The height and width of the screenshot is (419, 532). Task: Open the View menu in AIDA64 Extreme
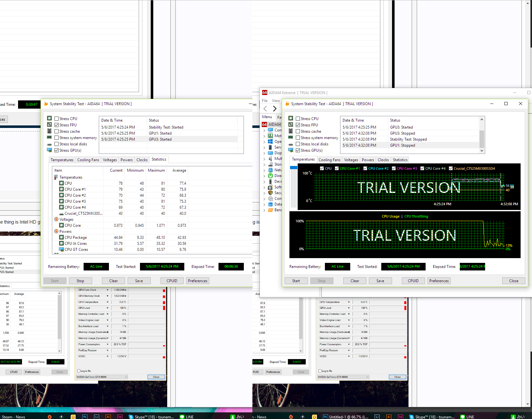pos(276,101)
